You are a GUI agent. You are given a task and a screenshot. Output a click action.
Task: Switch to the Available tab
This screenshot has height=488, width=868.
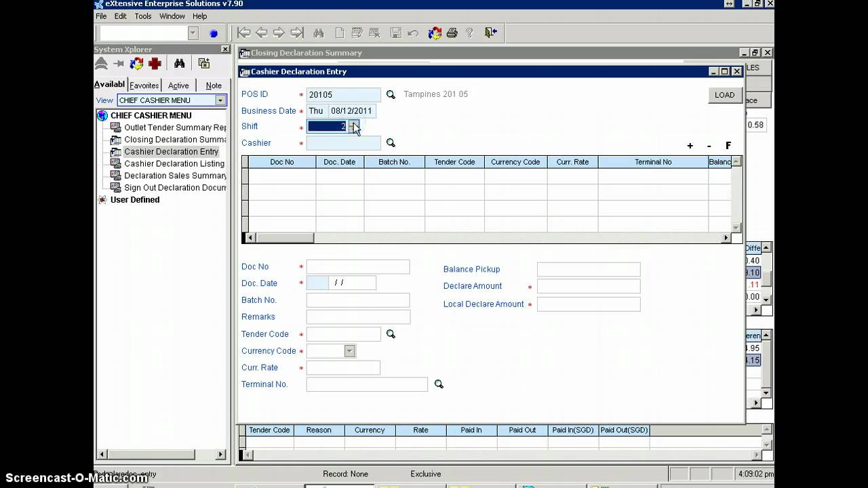pyautogui.click(x=109, y=85)
